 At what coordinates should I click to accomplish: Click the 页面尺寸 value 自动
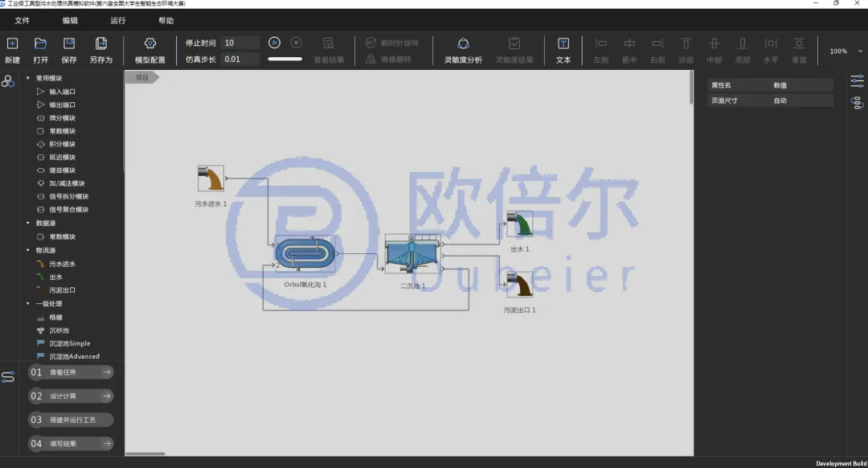pyautogui.click(x=780, y=101)
